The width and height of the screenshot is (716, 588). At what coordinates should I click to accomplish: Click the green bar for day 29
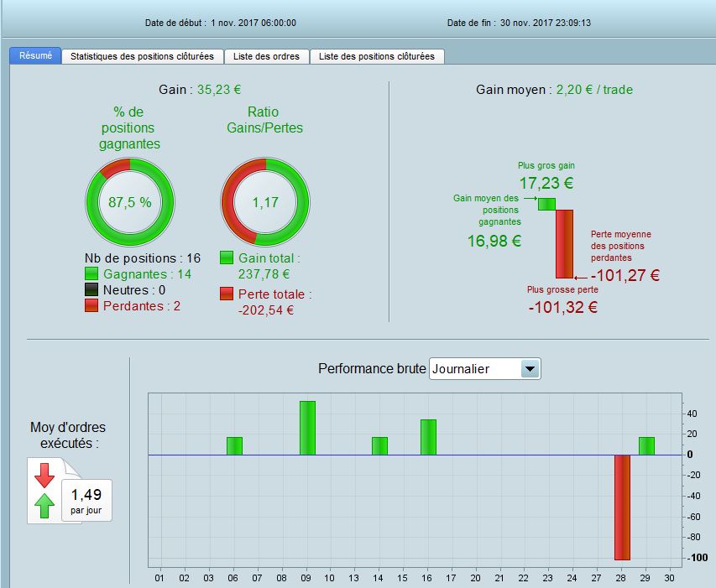[646, 446]
